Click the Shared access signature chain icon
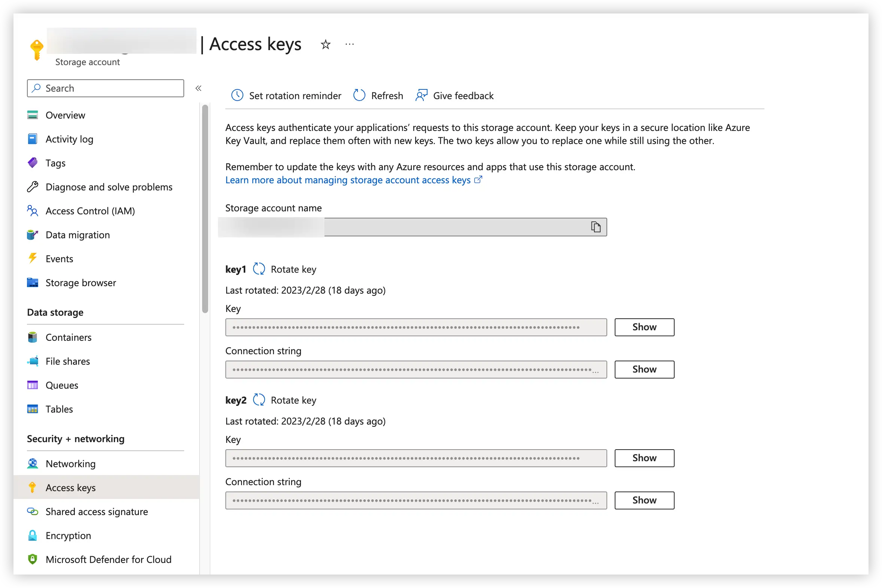The width and height of the screenshot is (882, 588). pyautogui.click(x=33, y=511)
